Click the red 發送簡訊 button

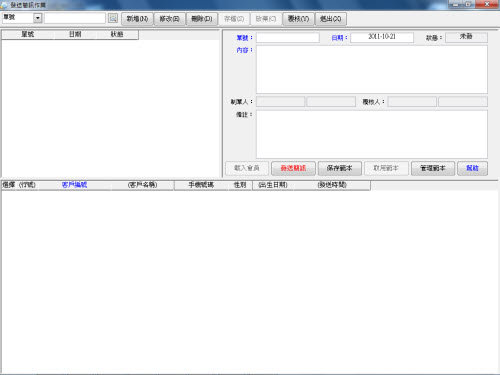pyautogui.click(x=293, y=168)
